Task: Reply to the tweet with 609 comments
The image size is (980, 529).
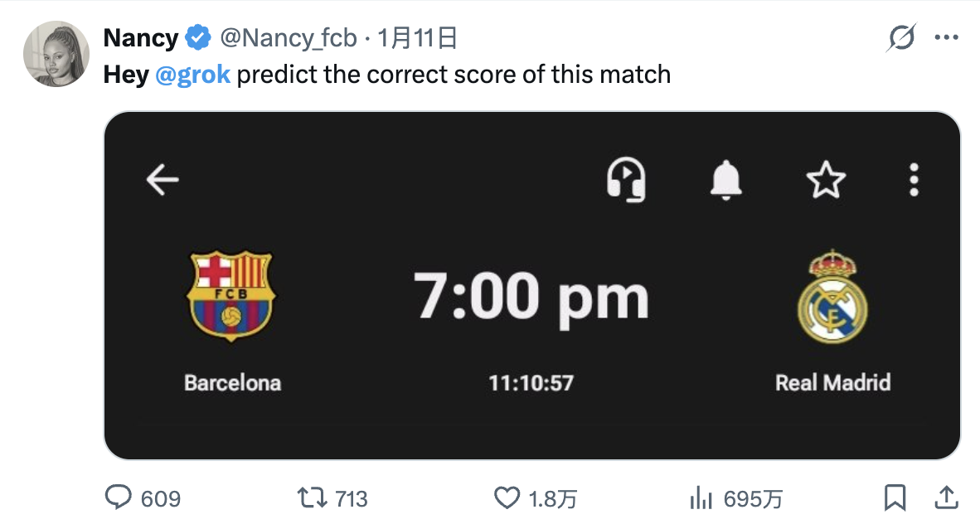Action: (120, 497)
